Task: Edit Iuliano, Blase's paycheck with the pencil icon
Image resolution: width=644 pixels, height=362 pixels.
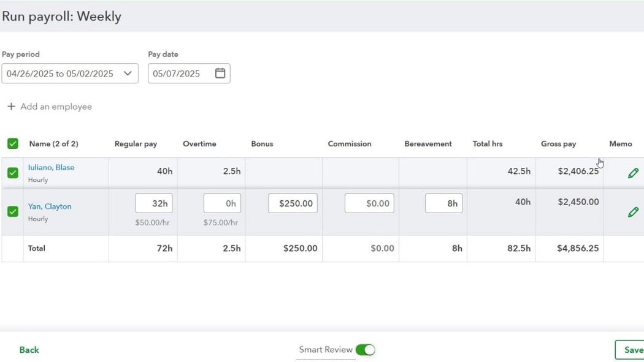Action: coord(633,173)
